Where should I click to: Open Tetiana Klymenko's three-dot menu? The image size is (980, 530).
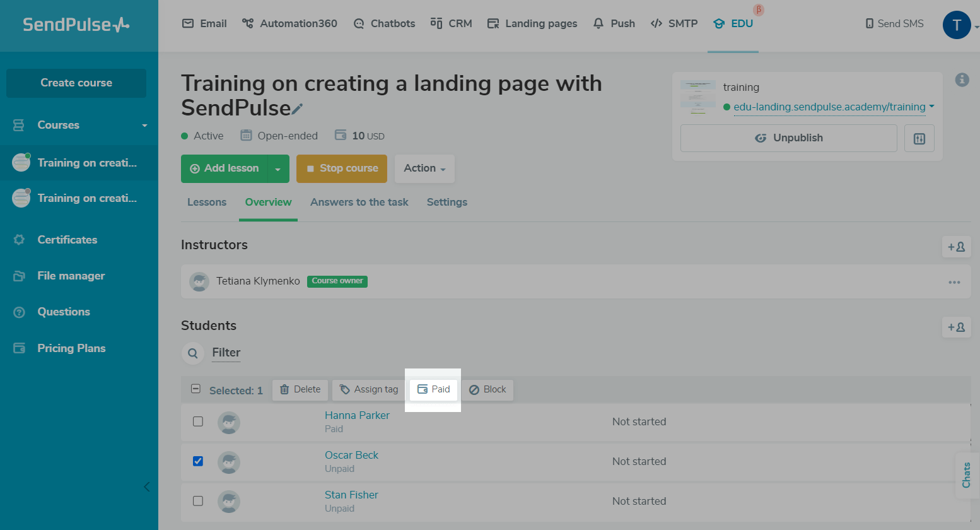[x=954, y=282]
